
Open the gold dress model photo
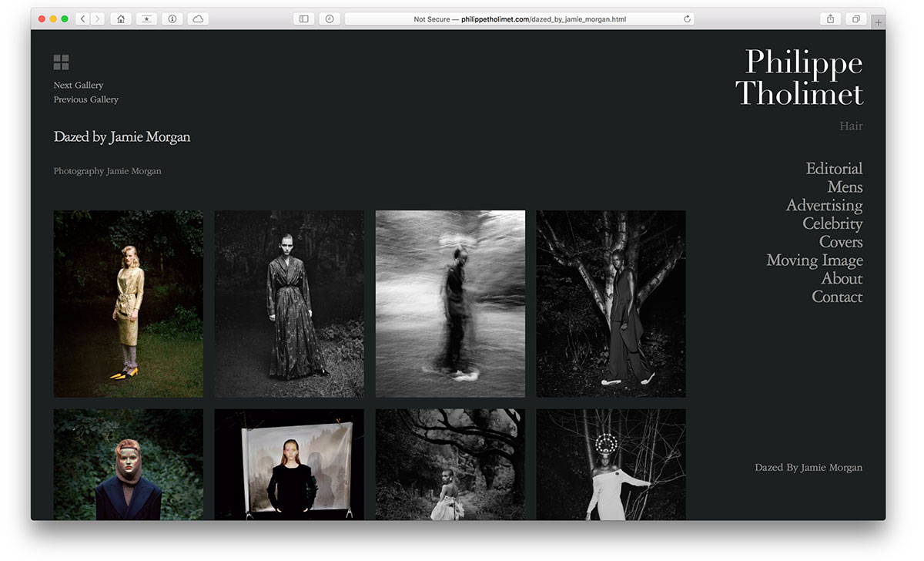pyautogui.click(x=129, y=304)
